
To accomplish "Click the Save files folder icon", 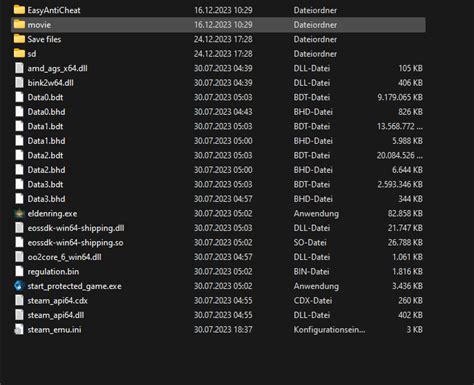I will point(19,39).
